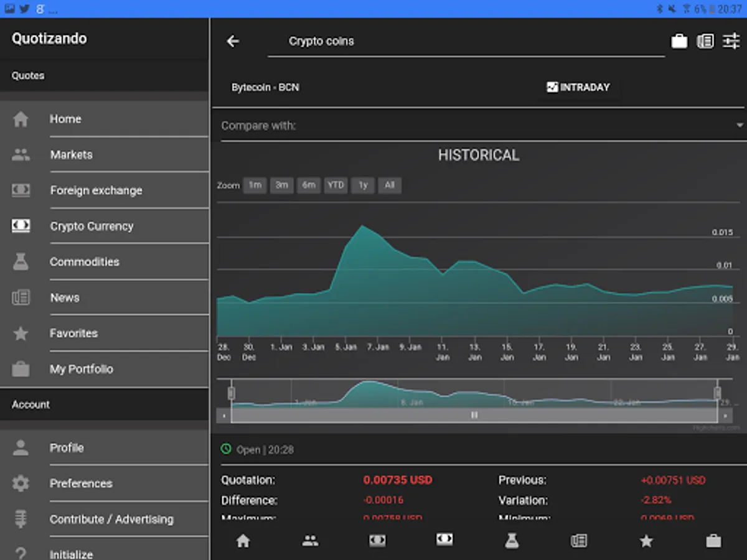The width and height of the screenshot is (747, 560).
Task: Focus the Crypto coins search field
Action: [x=466, y=42]
